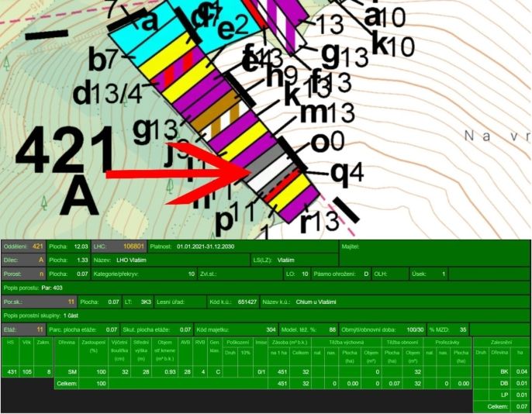532x414 pixels.
Task: Click Zalesnění species BK row
Action: coord(502,371)
